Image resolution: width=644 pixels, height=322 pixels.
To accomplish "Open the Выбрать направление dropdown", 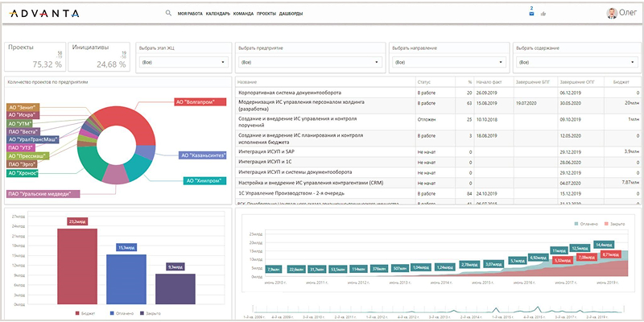I will pos(447,61).
